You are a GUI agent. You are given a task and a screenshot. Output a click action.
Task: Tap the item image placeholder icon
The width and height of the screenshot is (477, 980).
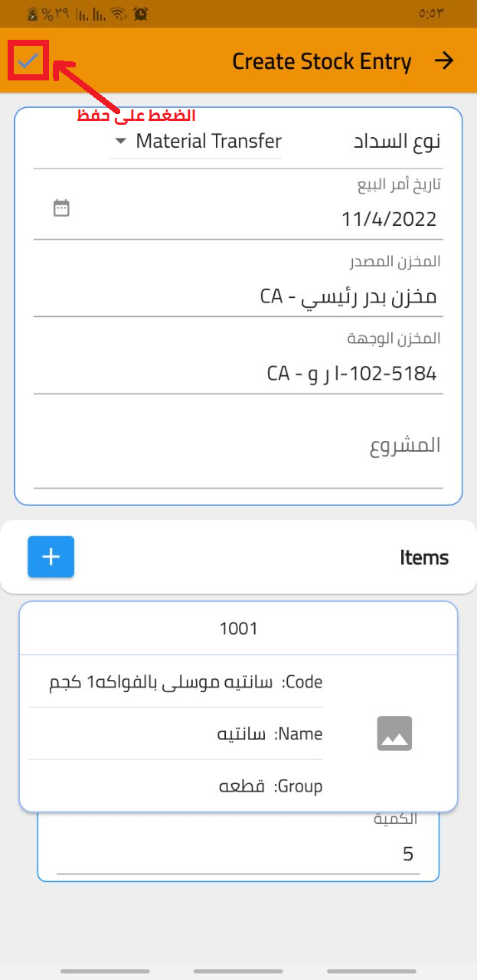point(394,733)
